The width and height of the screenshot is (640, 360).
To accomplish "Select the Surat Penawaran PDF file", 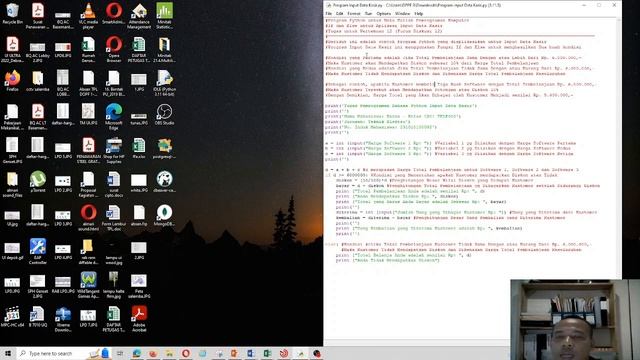I will click(x=38, y=16).
